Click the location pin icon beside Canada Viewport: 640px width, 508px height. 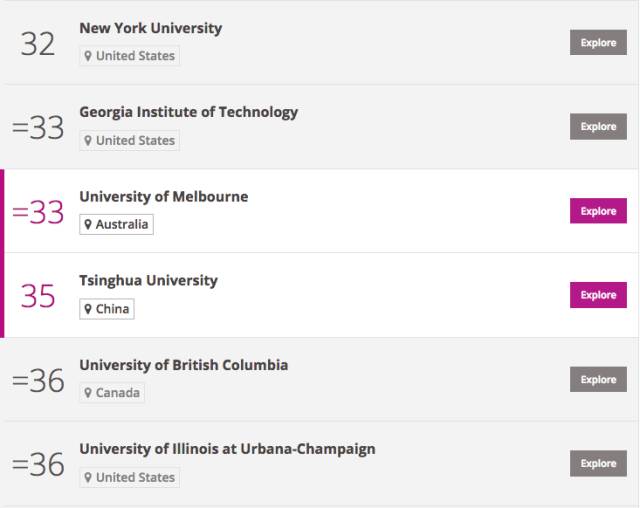pyautogui.click(x=88, y=393)
